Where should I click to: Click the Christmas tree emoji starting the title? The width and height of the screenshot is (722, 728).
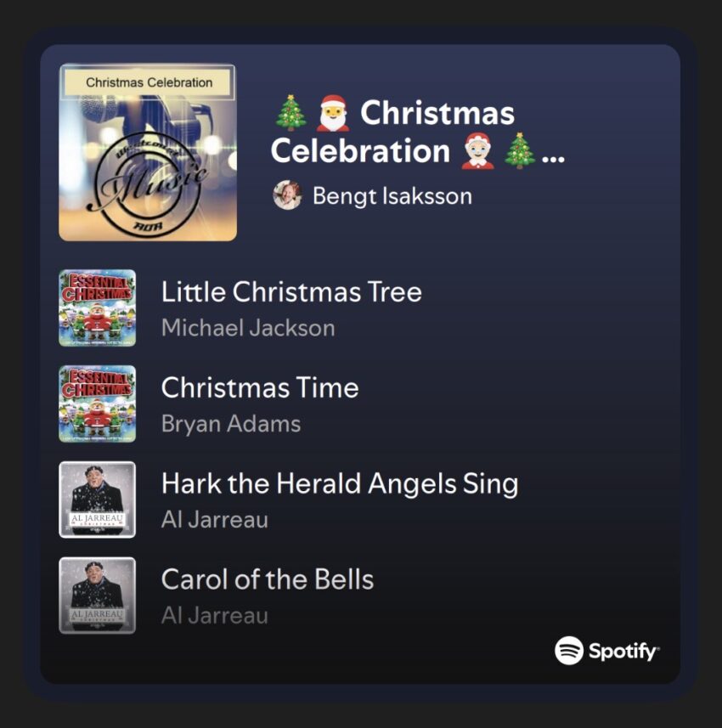[x=291, y=113]
